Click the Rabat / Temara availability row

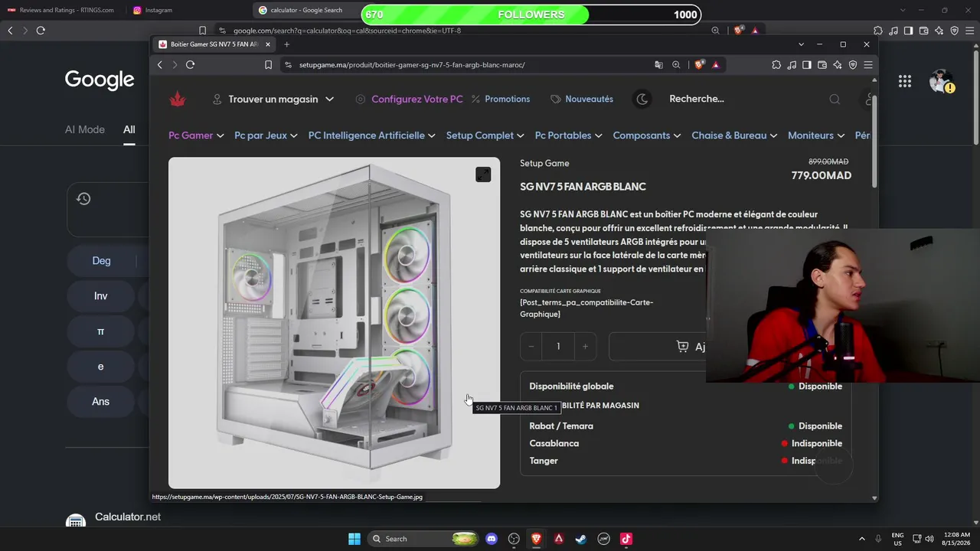tap(685, 426)
